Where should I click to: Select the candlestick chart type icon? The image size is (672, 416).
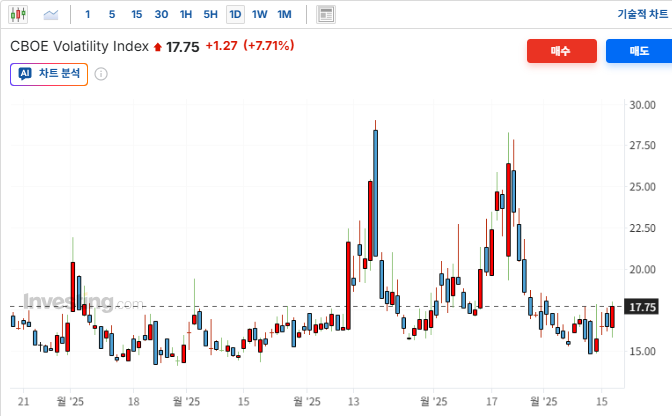click(18, 15)
